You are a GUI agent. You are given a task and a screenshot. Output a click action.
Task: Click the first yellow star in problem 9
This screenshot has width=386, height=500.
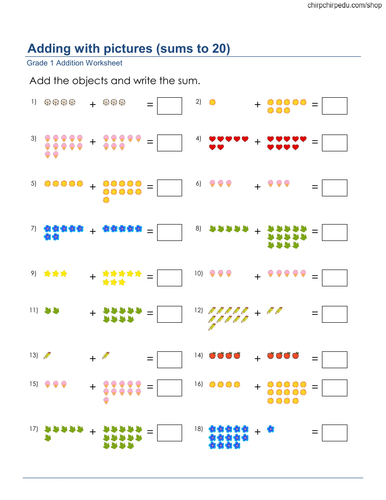tap(47, 274)
